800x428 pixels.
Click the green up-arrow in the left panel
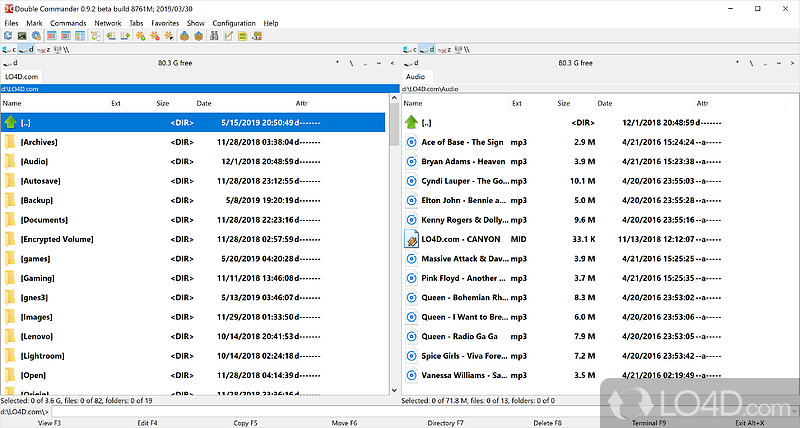(10, 122)
